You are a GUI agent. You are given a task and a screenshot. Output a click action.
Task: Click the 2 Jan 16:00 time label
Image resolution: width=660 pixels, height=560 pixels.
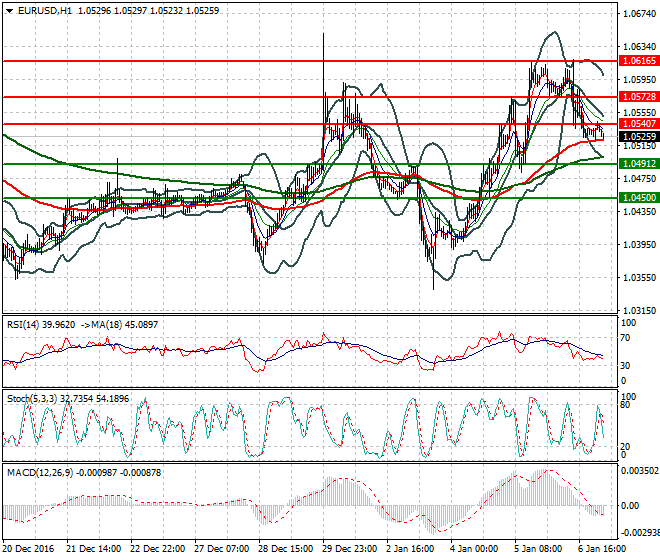click(410, 549)
